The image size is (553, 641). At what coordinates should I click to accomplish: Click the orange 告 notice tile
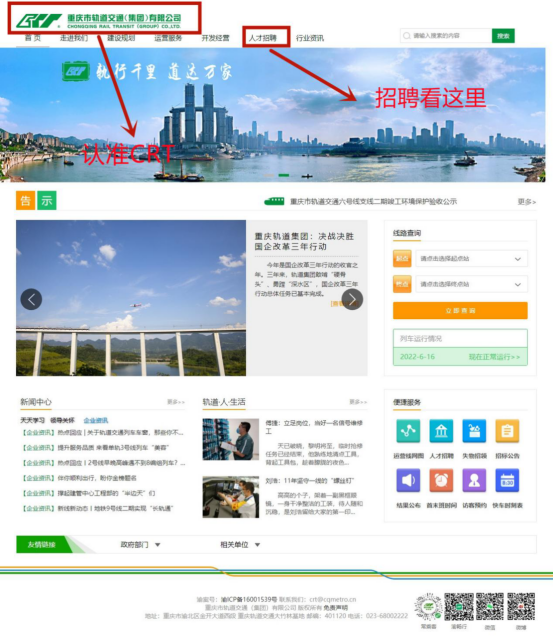25,200
